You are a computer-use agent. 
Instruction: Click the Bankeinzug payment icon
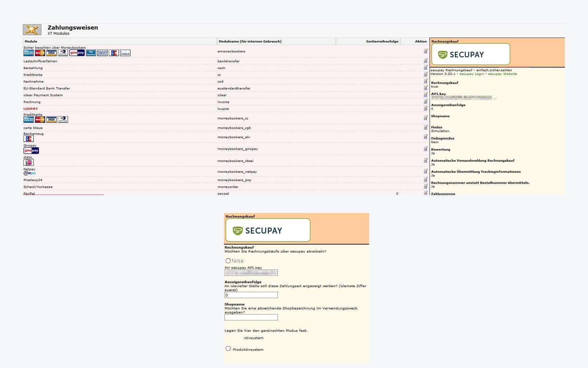coord(28,138)
